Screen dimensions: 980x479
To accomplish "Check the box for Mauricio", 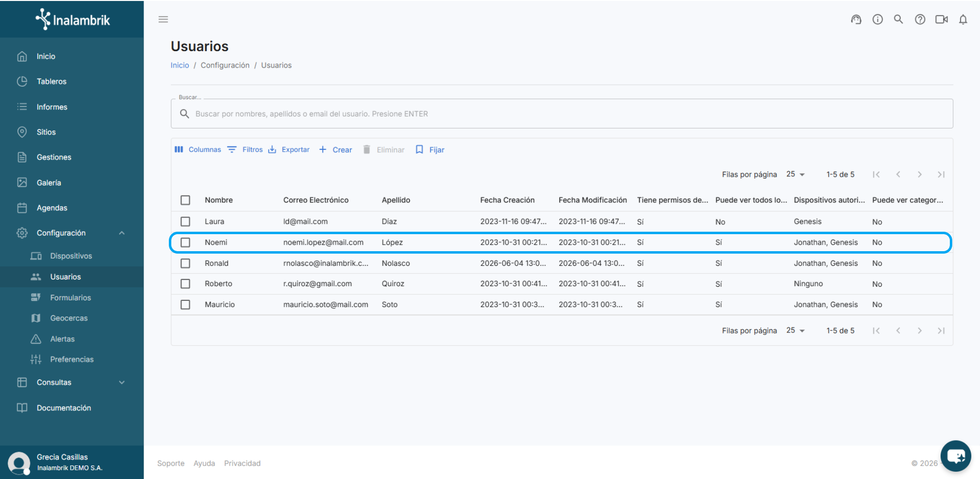I will [x=185, y=305].
